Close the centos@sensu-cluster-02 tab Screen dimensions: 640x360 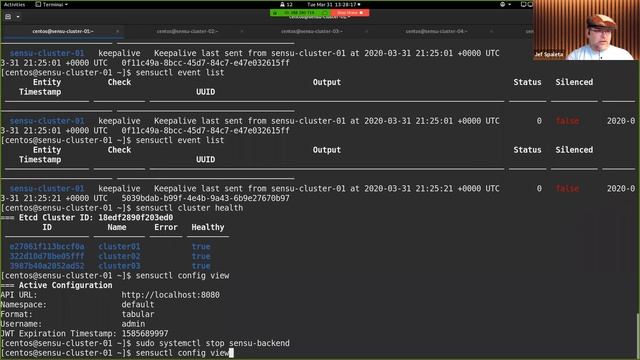[x=242, y=31]
